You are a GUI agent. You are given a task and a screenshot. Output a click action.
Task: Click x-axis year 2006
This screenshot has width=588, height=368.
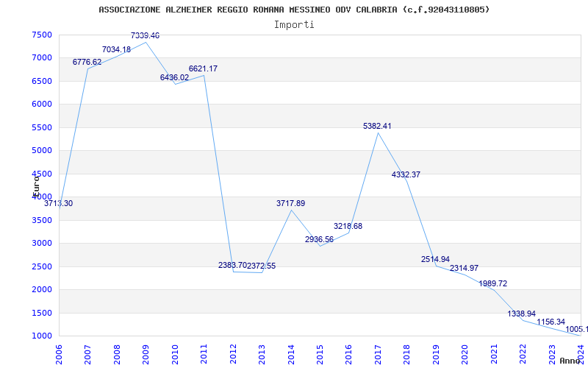(x=59, y=355)
